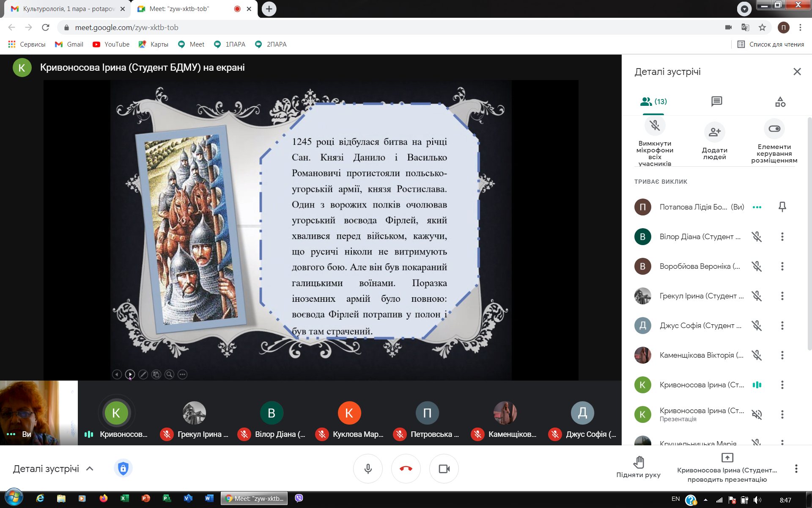Select the participants (13) tab
The height and width of the screenshot is (508, 812).
click(x=653, y=102)
